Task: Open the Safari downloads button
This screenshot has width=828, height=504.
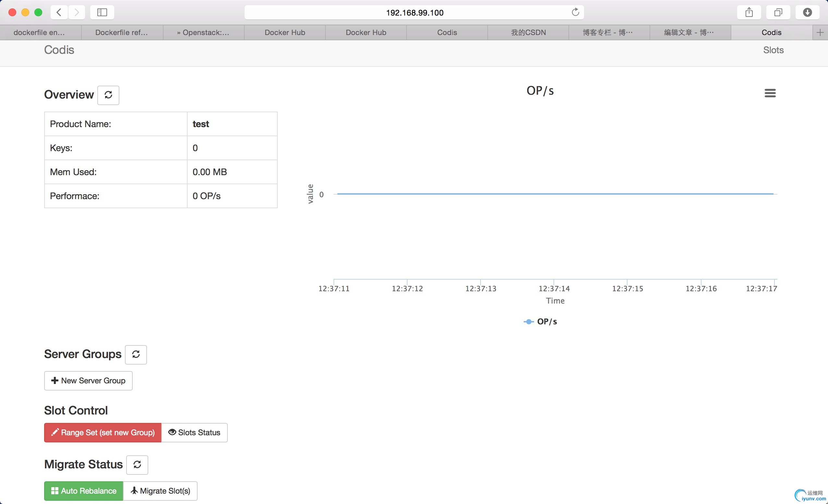Action: [807, 12]
